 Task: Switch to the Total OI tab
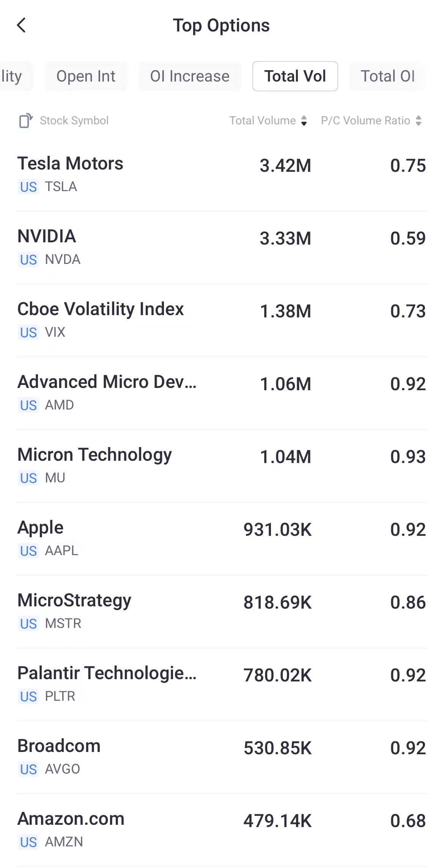pos(387,76)
